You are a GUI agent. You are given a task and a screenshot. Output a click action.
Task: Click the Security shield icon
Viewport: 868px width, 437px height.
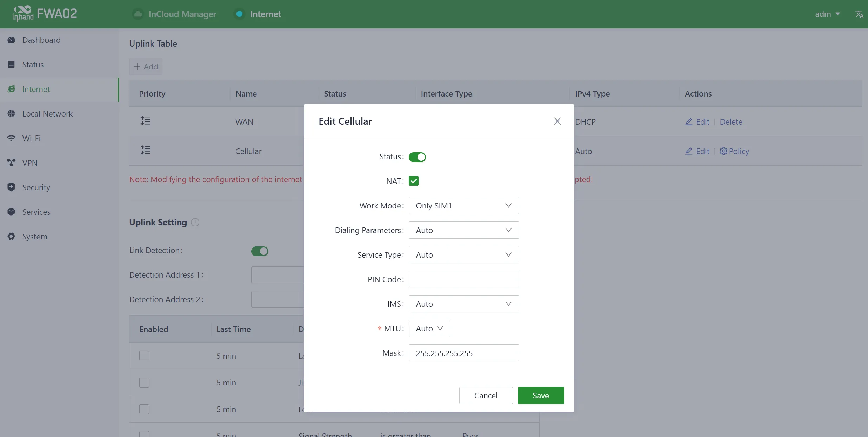(11, 187)
